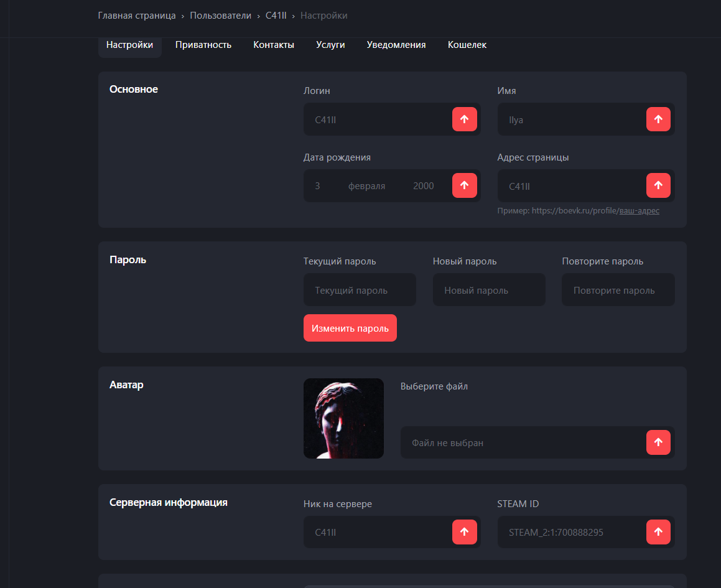Image resolution: width=721 pixels, height=588 pixels.
Task: Click Главная страница breadcrumb link
Action: coord(137,16)
